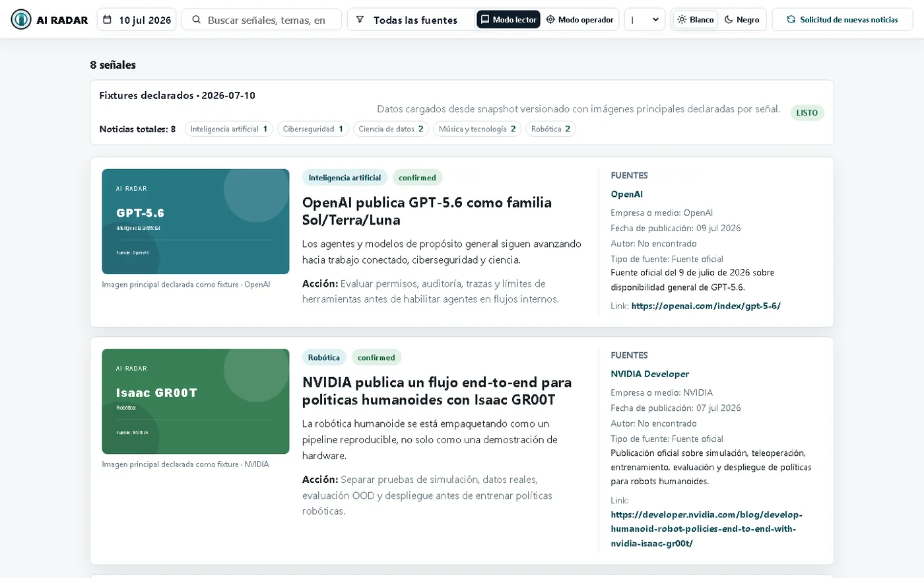Open the calendar date picker showing 10 jul 2026
Image resolution: width=924 pixels, height=578 pixels.
coord(137,20)
